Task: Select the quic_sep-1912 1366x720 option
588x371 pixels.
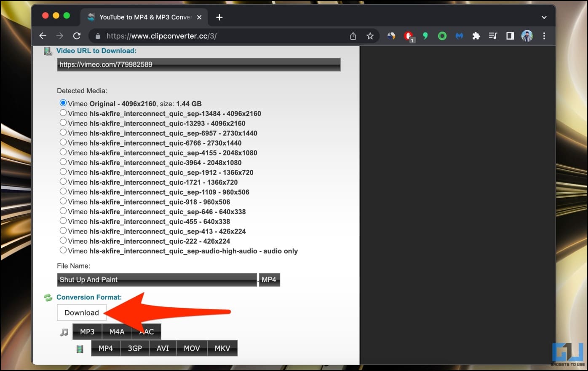Action: pos(63,172)
